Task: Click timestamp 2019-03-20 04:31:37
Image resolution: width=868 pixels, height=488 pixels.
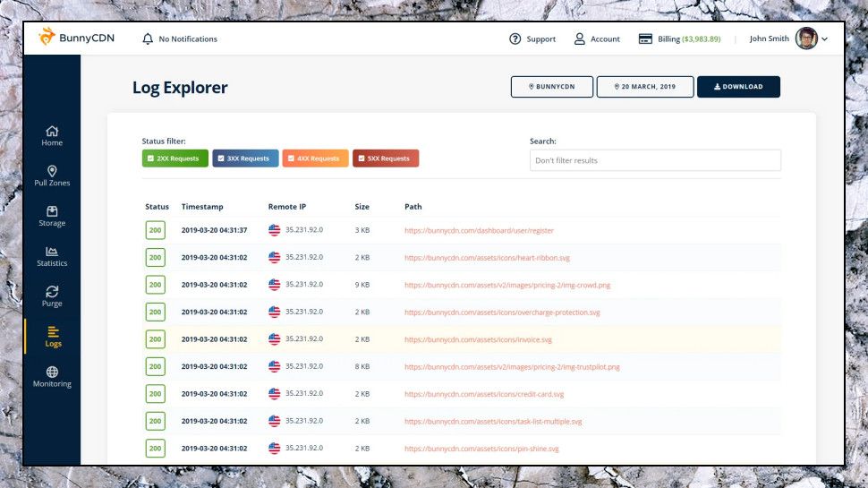Action: click(x=214, y=230)
